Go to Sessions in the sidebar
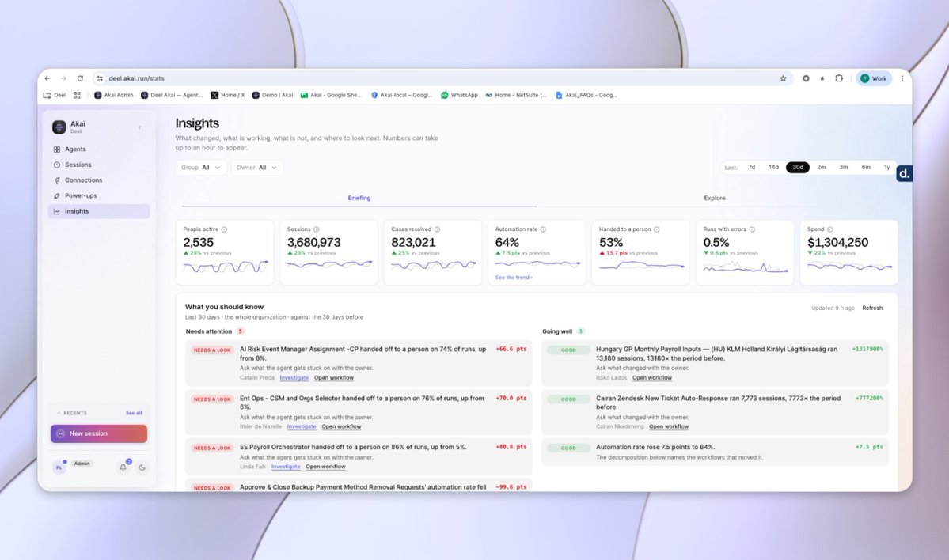The width and height of the screenshot is (949, 560). coord(99,165)
